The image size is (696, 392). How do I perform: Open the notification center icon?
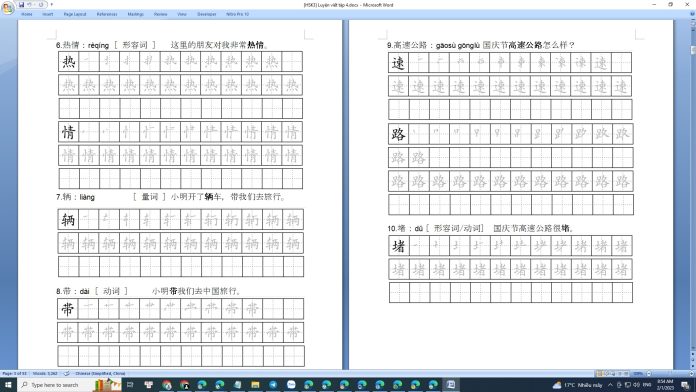tap(686, 385)
